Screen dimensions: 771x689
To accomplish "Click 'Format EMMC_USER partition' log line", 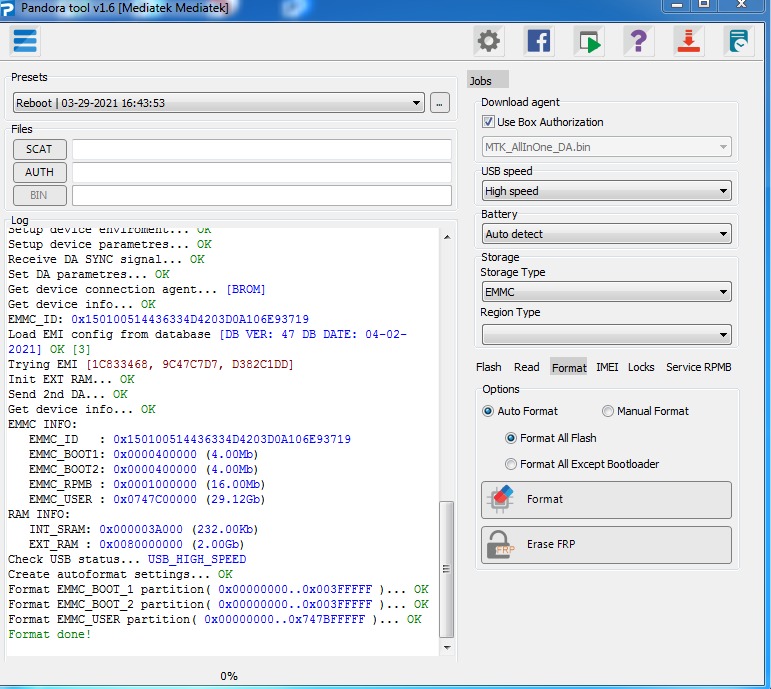I will (214, 619).
